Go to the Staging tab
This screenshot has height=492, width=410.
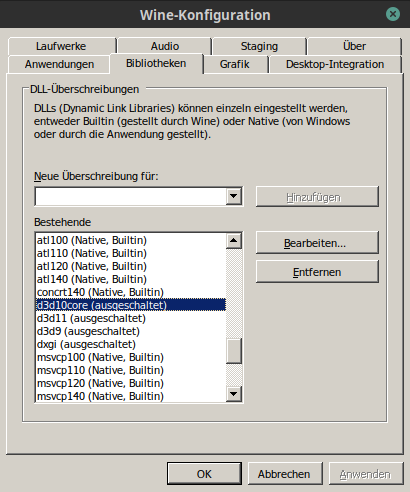pyautogui.click(x=259, y=46)
